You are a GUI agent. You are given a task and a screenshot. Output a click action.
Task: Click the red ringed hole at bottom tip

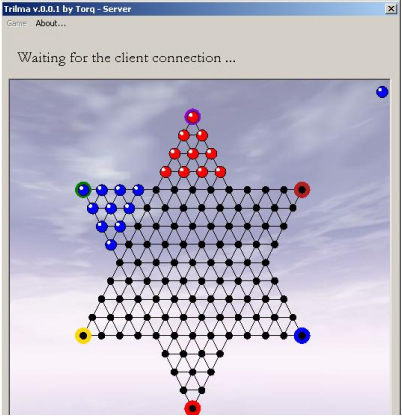193,408
